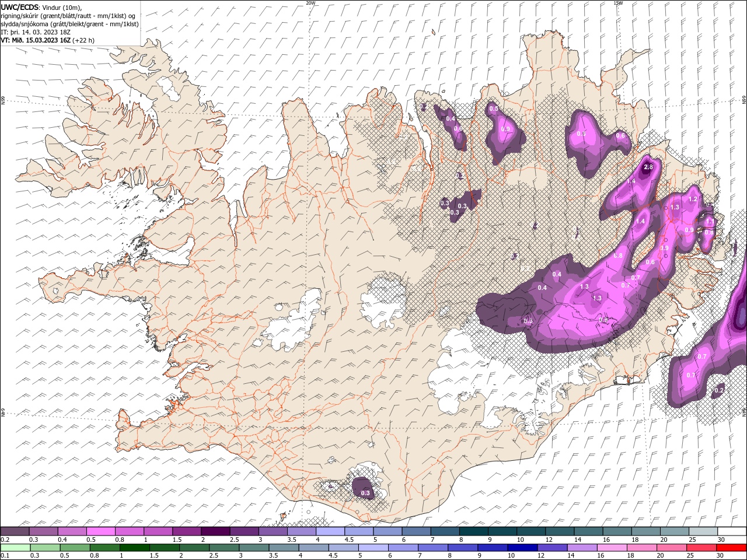Pick the snow scale swatch between 2 and 2.5

point(215,531)
